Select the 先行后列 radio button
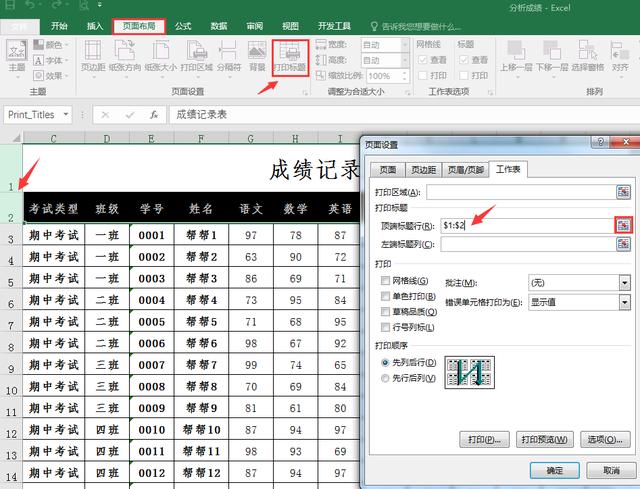The width and height of the screenshot is (640, 489). (384, 378)
